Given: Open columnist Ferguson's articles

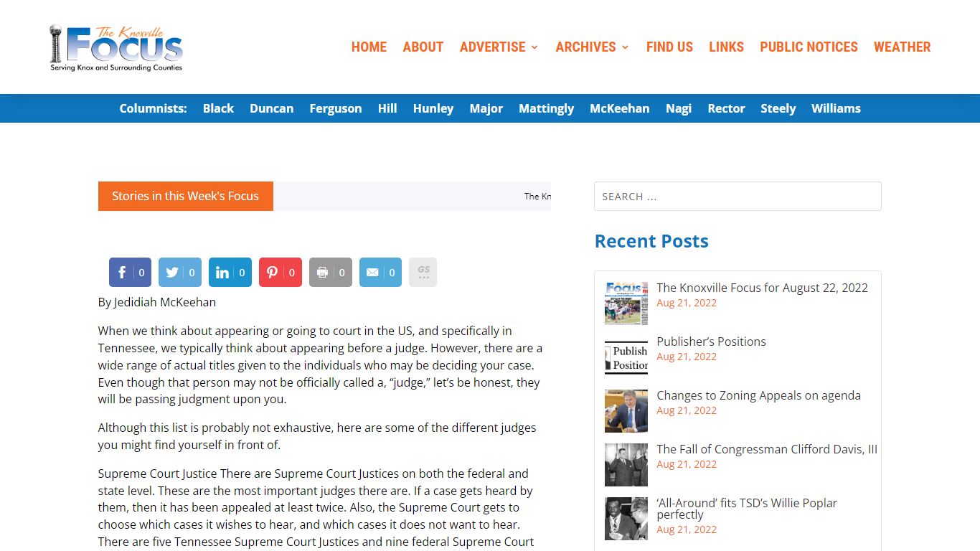Looking at the screenshot, I should point(336,108).
